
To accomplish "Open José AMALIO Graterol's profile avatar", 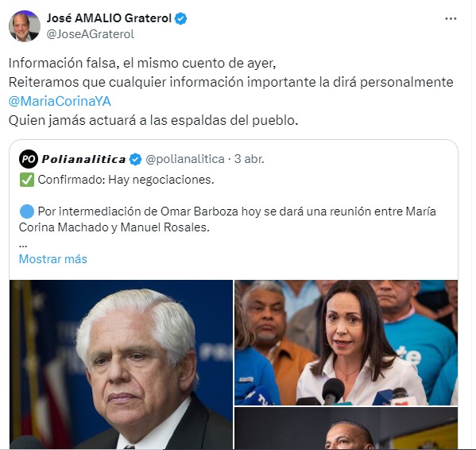I will (25, 26).
